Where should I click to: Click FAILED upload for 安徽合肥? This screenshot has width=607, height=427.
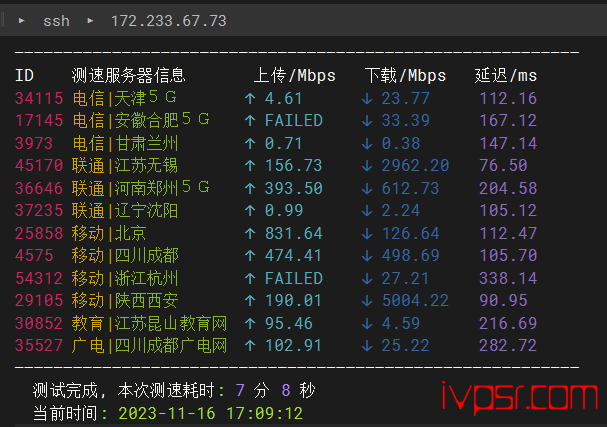pyautogui.click(x=294, y=120)
